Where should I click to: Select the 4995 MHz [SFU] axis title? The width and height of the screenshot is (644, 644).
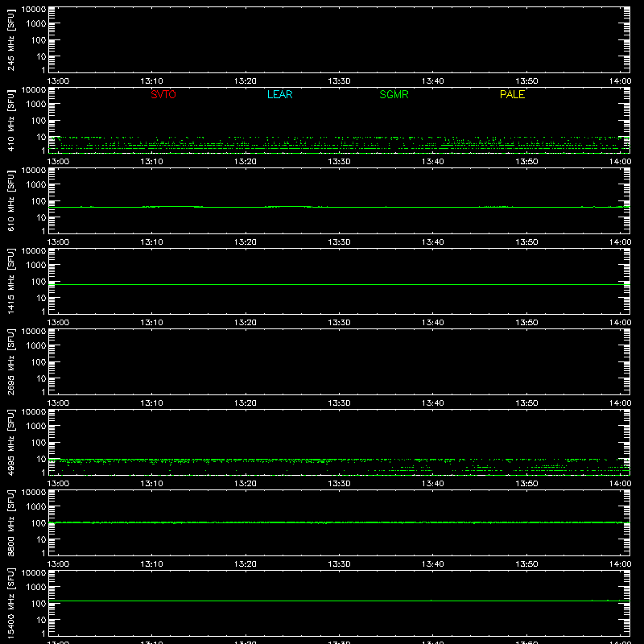[11, 442]
